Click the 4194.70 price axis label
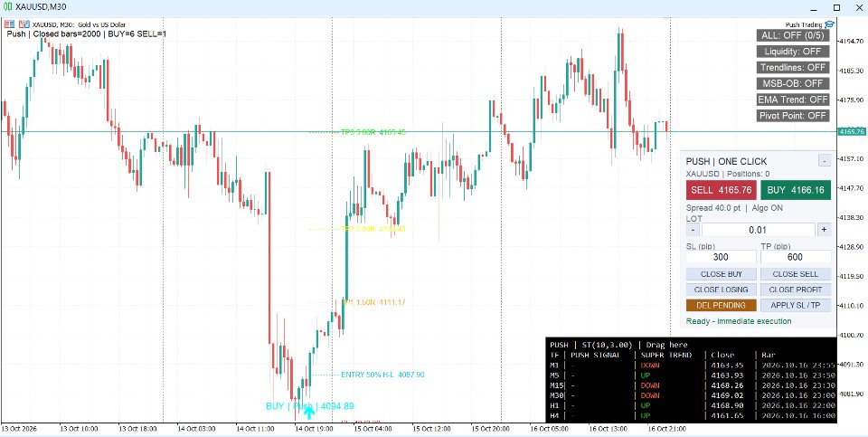Screen dimensions: 868x437 point(852,42)
